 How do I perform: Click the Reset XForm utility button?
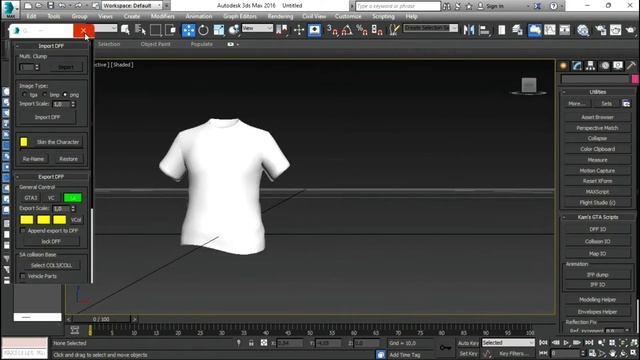pyautogui.click(x=597, y=181)
